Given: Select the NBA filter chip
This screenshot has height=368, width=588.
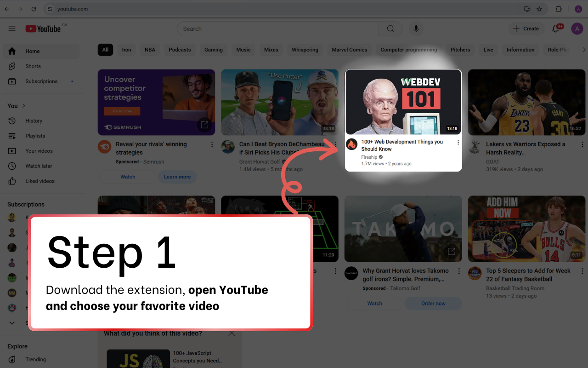Looking at the screenshot, I should (x=150, y=50).
